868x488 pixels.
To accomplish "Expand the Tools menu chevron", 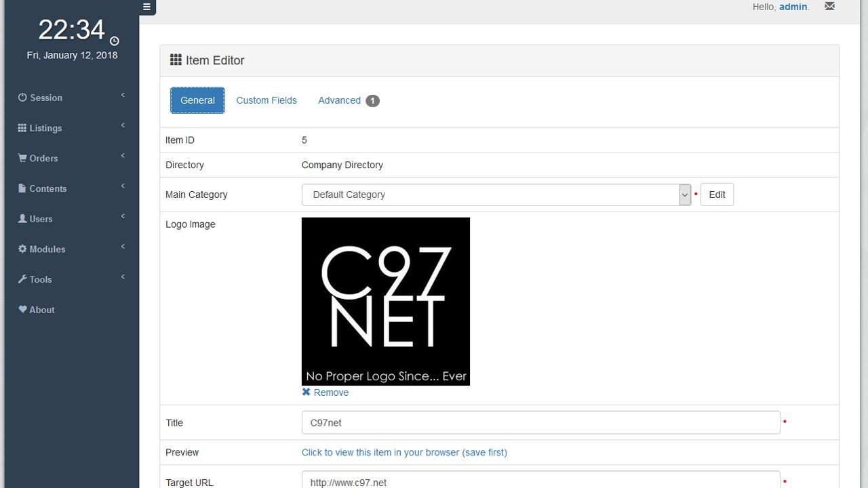I will [123, 277].
